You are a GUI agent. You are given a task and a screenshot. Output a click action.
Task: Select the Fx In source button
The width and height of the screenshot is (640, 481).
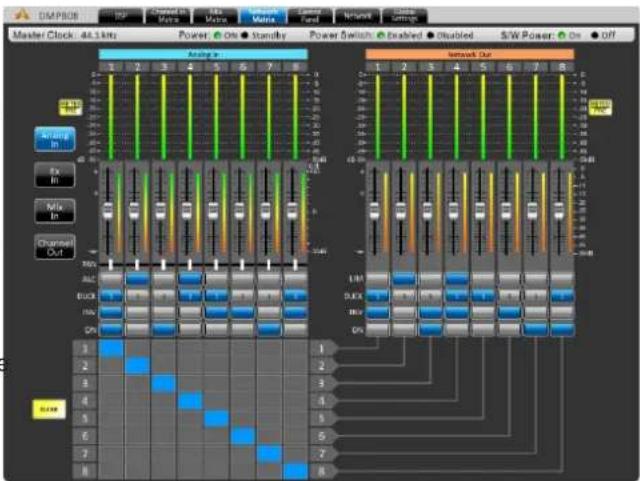55,175
